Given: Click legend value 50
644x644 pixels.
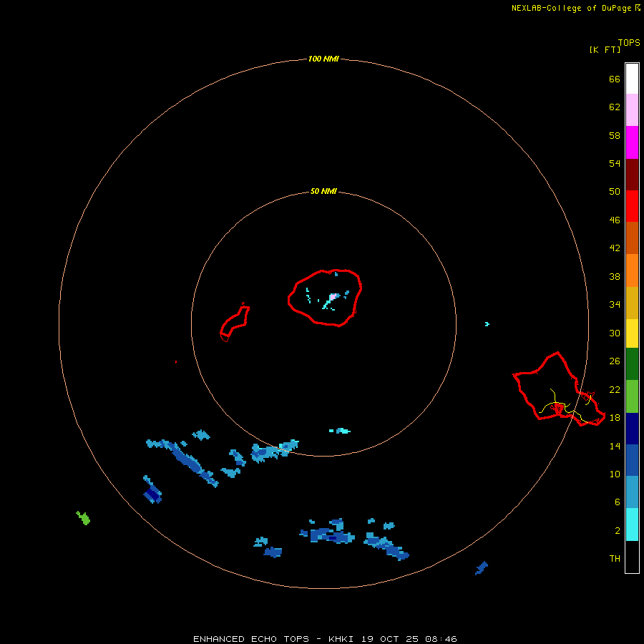Looking at the screenshot, I should (x=615, y=191).
